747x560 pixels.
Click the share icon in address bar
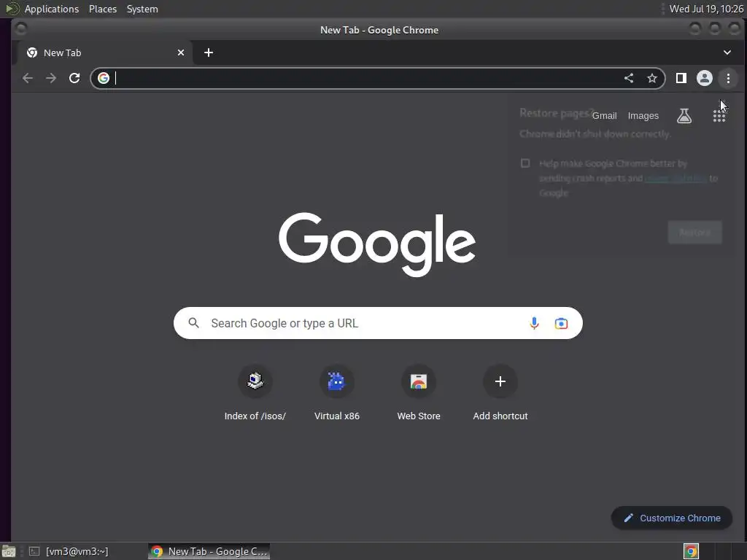(629, 78)
